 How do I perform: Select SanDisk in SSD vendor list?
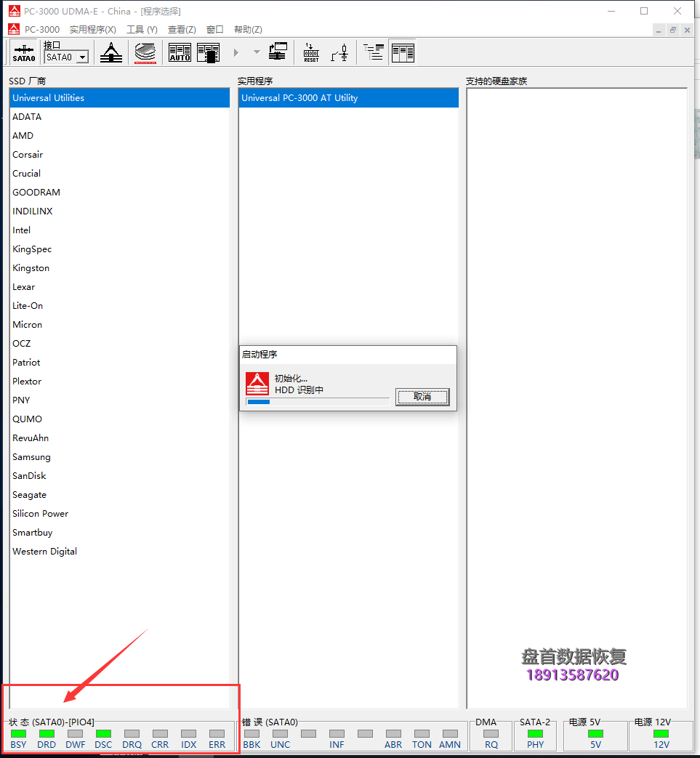(119, 476)
